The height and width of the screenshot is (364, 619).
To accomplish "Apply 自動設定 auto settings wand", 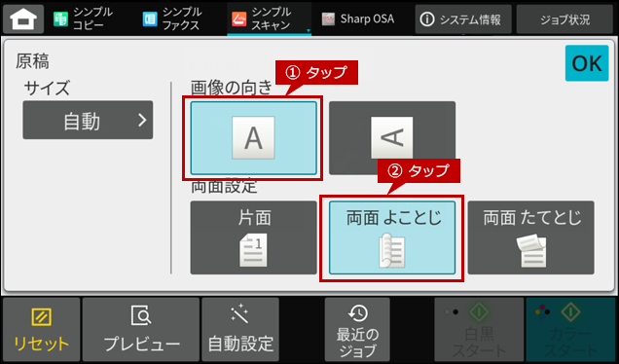I will pos(240,330).
